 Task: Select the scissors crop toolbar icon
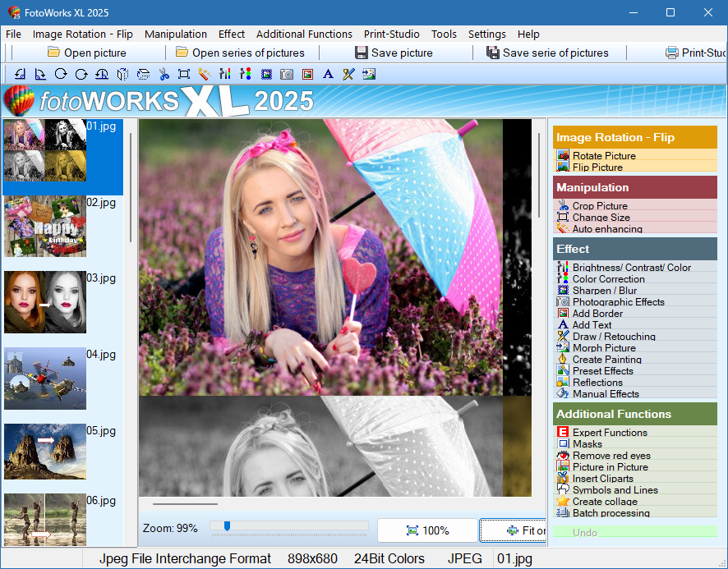coord(164,74)
